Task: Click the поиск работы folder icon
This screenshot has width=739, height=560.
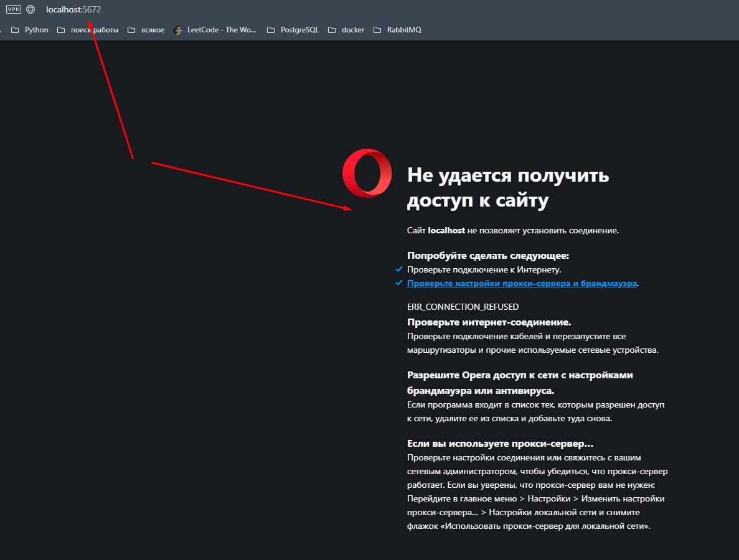Action: point(61,30)
